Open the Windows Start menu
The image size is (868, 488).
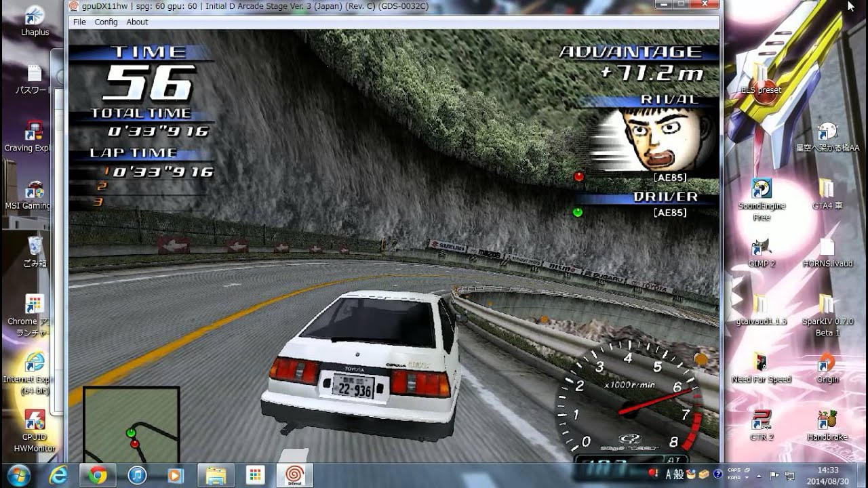[18, 475]
